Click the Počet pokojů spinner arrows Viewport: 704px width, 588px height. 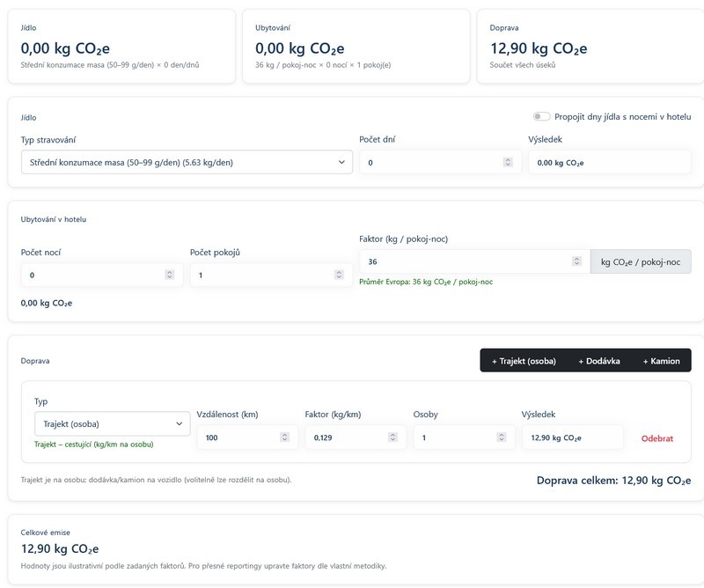[339, 275]
